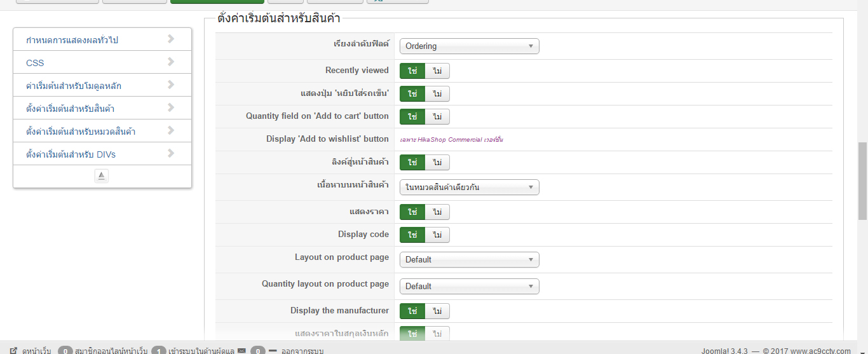Click the Display 'Add to wishlist' button label
Image resolution: width=868 pixels, height=354 pixels.
(327, 139)
